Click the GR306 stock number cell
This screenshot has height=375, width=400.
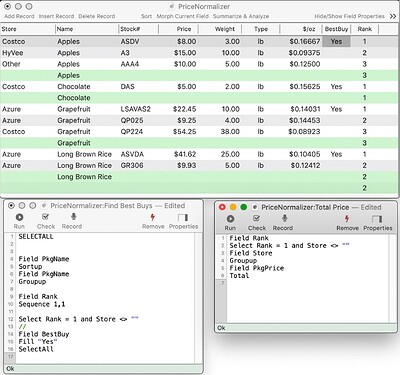coord(132,166)
